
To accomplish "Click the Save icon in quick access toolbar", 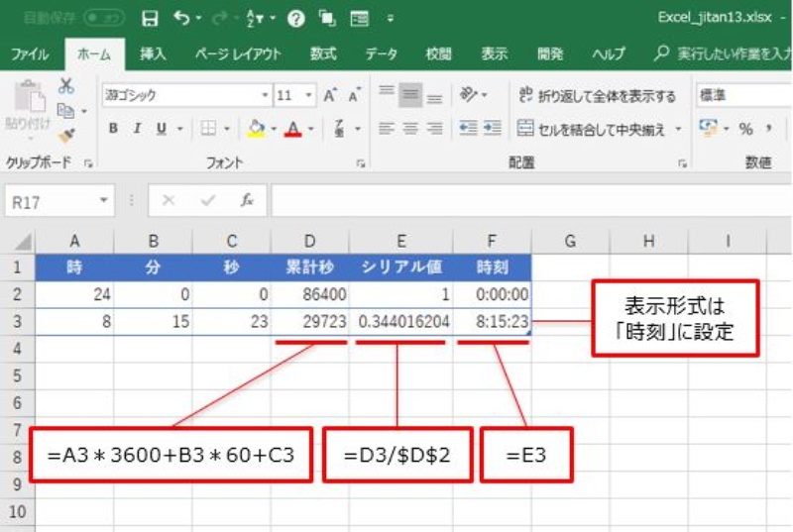I will pyautogui.click(x=150, y=18).
